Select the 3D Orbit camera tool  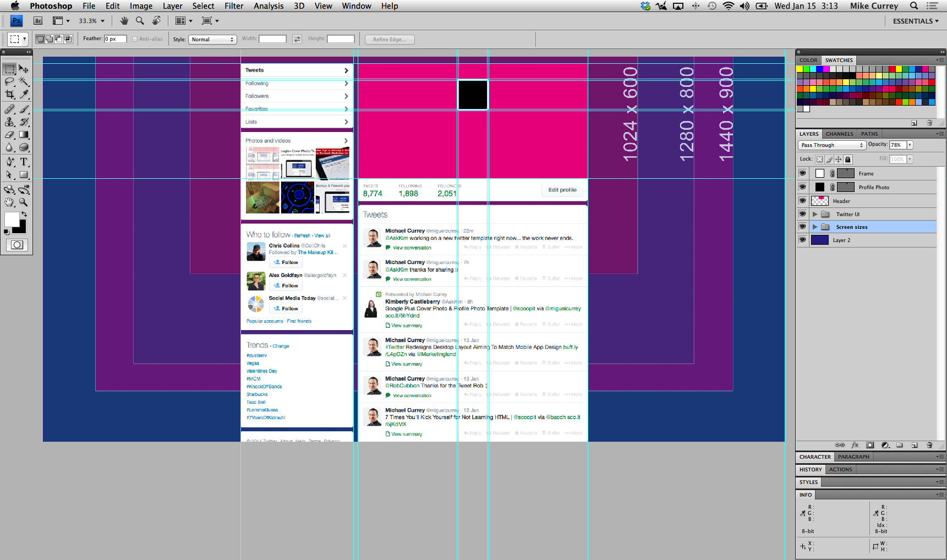24,190
